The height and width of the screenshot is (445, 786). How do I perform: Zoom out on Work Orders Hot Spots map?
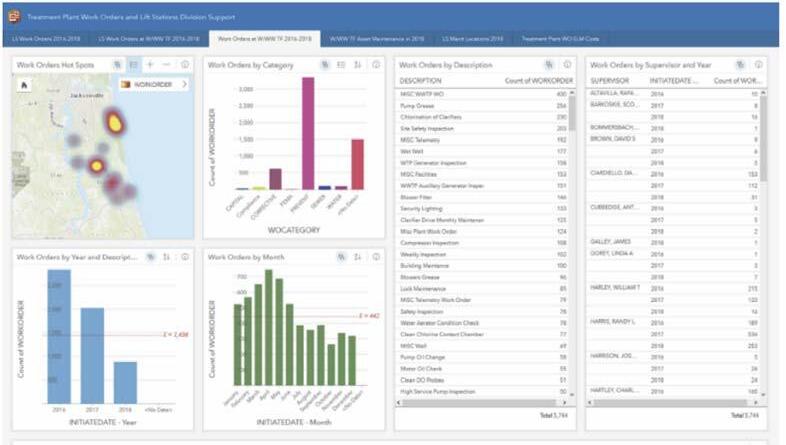tap(166, 65)
